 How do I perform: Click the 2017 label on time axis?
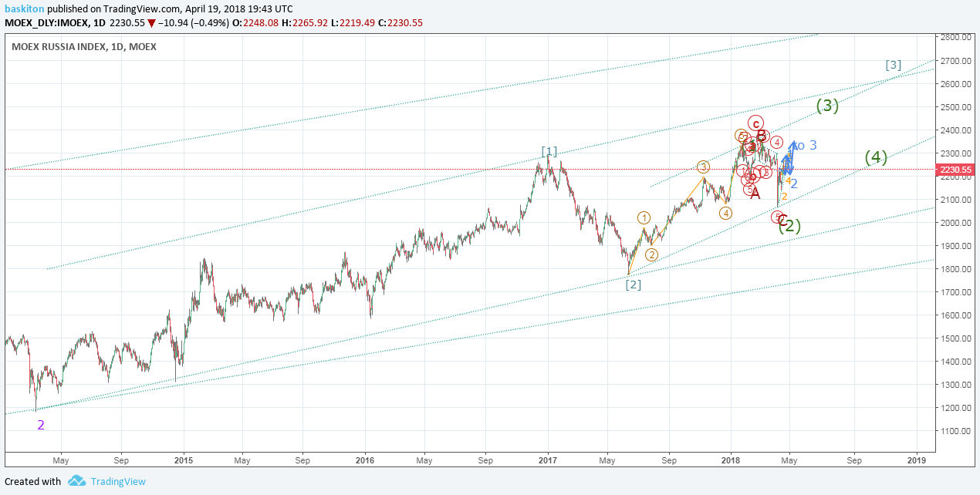[x=548, y=459]
